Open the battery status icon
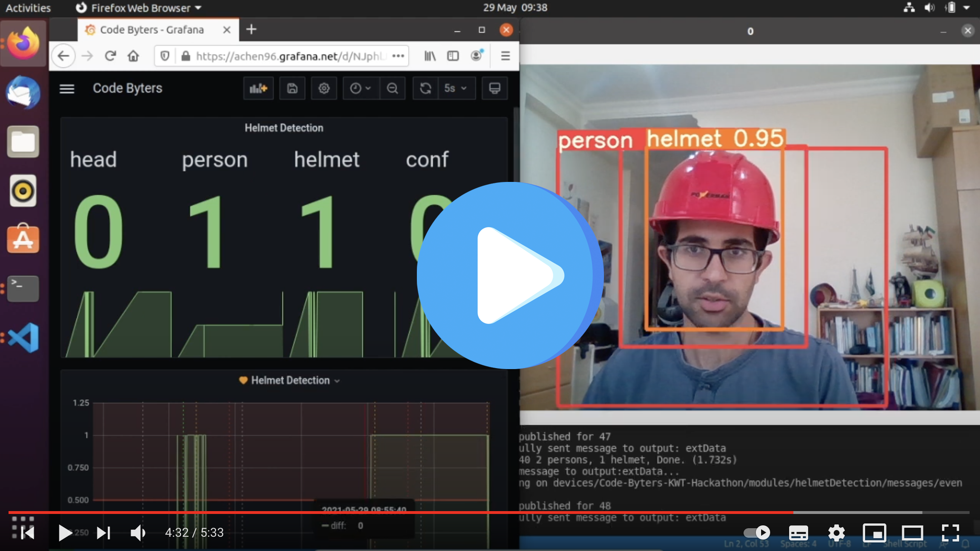Viewport: 980px width, 551px height. [950, 8]
